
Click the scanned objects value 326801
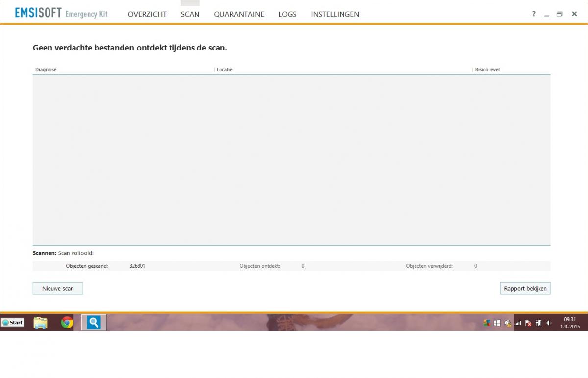pyautogui.click(x=137, y=266)
